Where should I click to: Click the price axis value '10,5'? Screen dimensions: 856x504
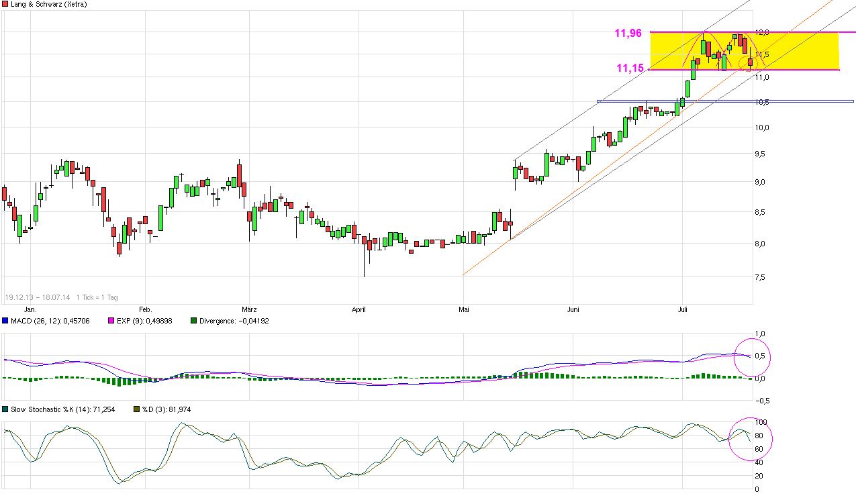(x=761, y=102)
